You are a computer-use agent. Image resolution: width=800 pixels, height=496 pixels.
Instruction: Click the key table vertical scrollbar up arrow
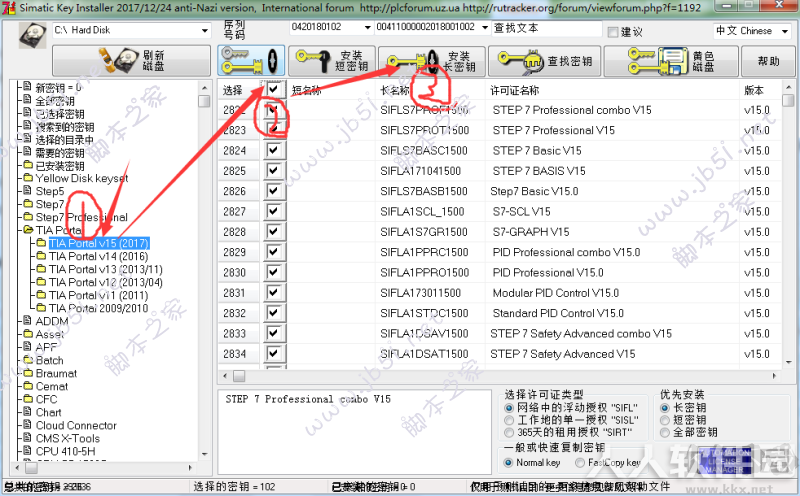[x=789, y=87]
